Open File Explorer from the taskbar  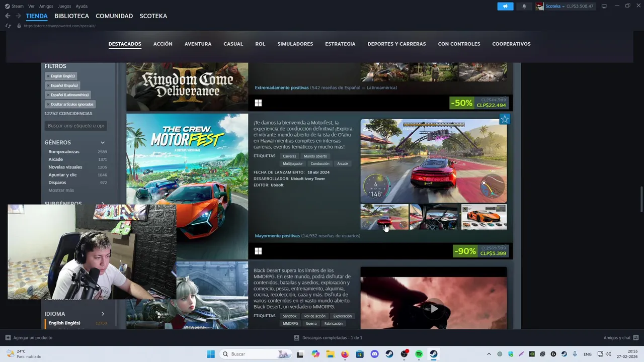(330, 354)
